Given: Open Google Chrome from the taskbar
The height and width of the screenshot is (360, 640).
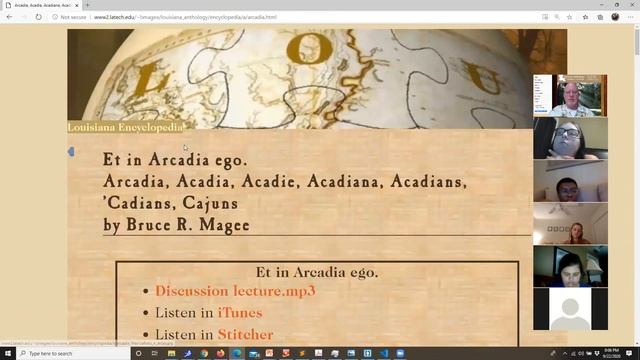Looking at the screenshot, I should [x=204, y=353].
